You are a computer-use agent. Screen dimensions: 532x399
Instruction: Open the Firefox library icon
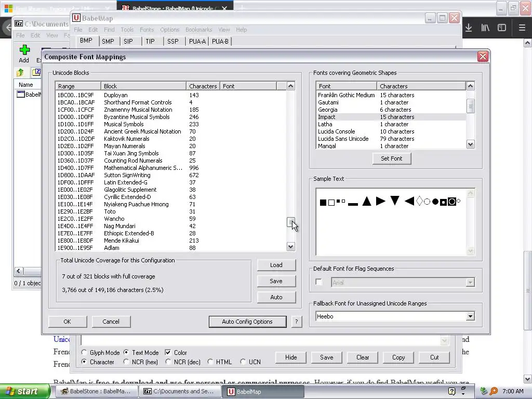point(485,28)
